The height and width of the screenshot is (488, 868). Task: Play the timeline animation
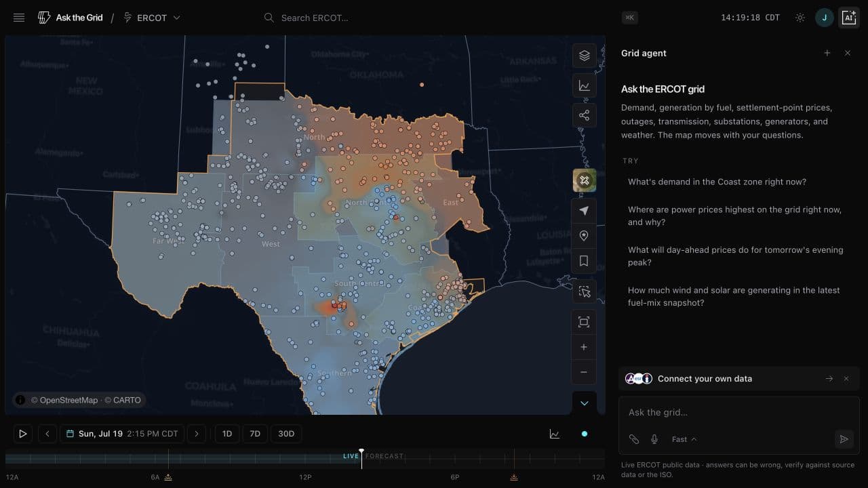coord(22,434)
